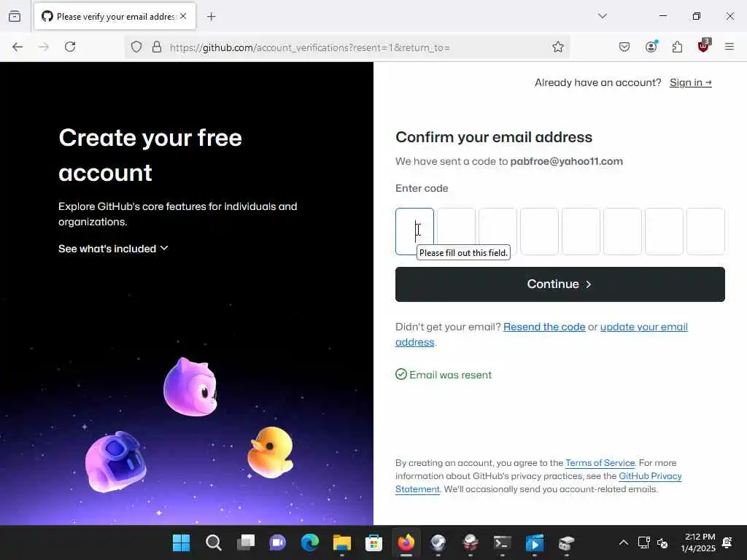Open the Firefox hamburger application menu
This screenshot has width=747, height=560.
729,47
